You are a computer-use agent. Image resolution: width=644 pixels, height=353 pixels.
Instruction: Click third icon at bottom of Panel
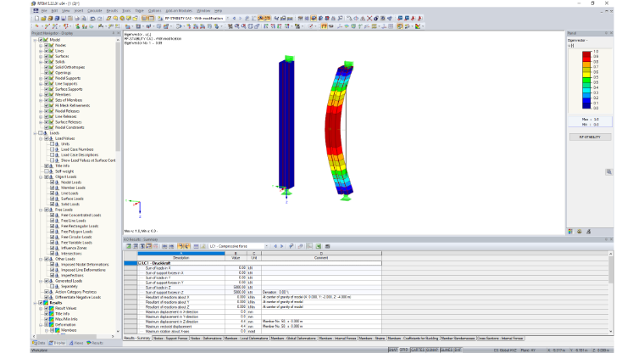pos(589,231)
